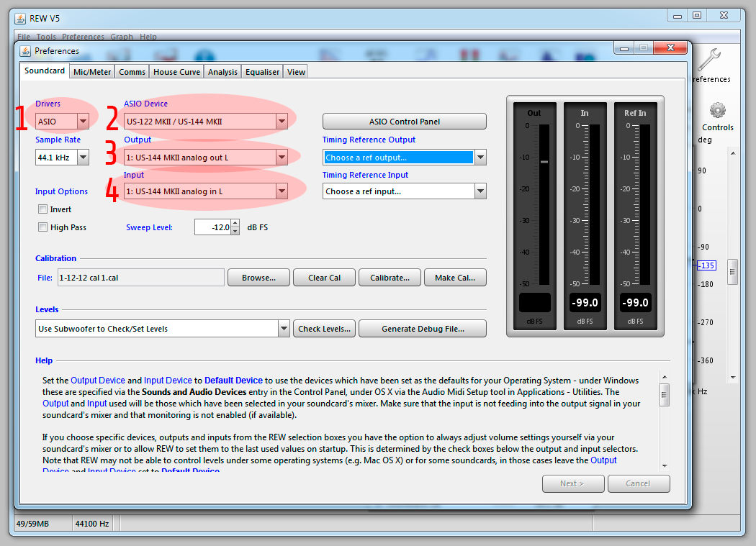Click Help scrollbar up arrow
Image resolution: width=756 pixels, height=546 pixels.
pos(665,377)
